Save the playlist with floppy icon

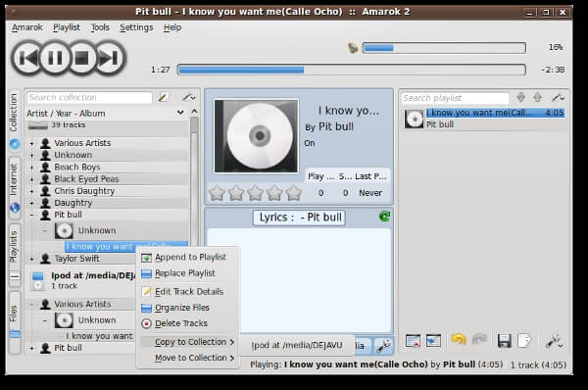pos(505,340)
